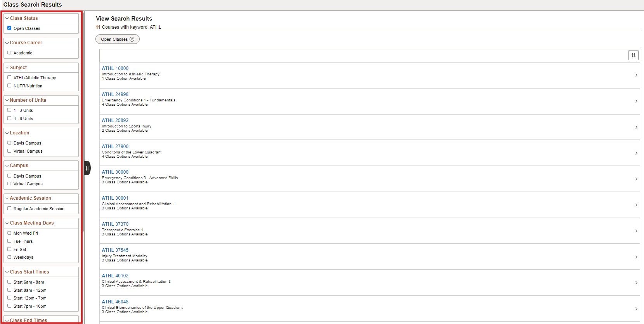Click the chevron for ATHL 37545
The height and width of the screenshot is (324, 644).
click(636, 257)
